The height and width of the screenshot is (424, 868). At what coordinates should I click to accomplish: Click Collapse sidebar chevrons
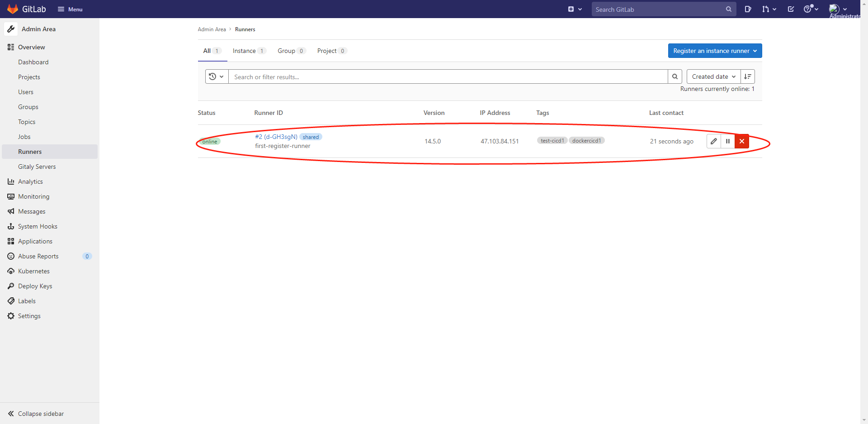11,414
